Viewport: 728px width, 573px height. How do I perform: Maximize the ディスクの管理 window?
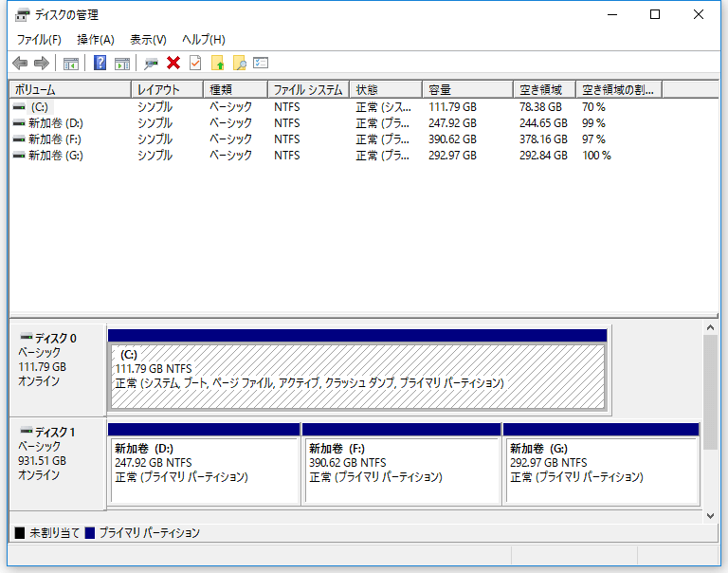pos(655,15)
